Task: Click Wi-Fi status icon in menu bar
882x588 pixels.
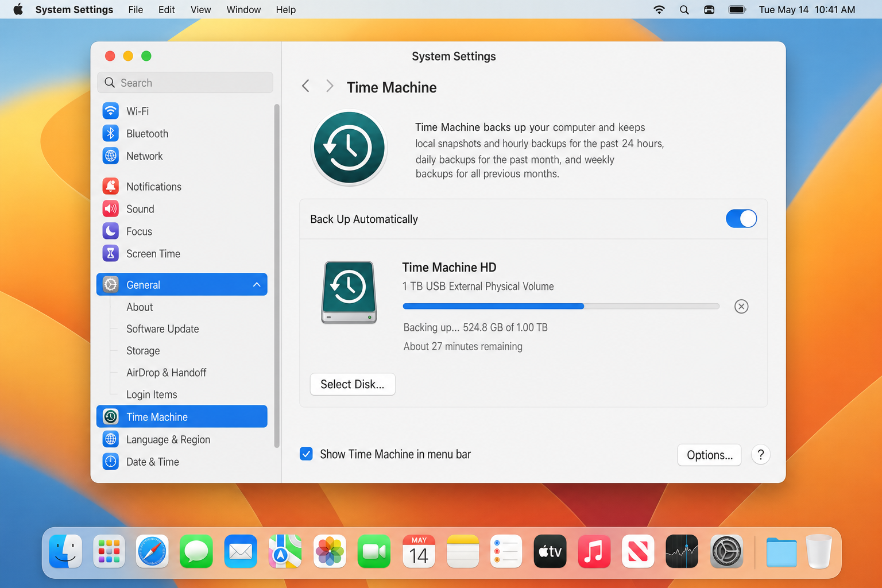Action: point(659,10)
